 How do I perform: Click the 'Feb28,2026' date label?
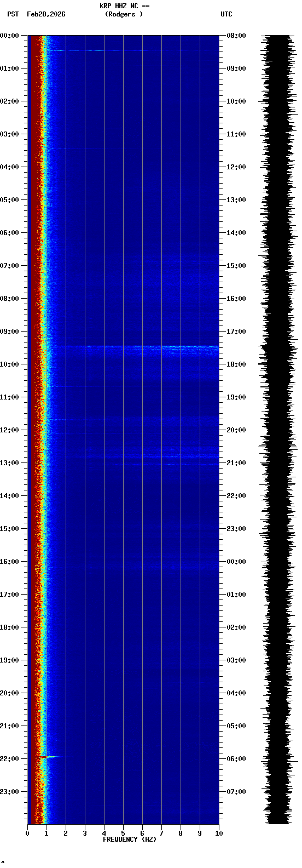(x=46, y=14)
